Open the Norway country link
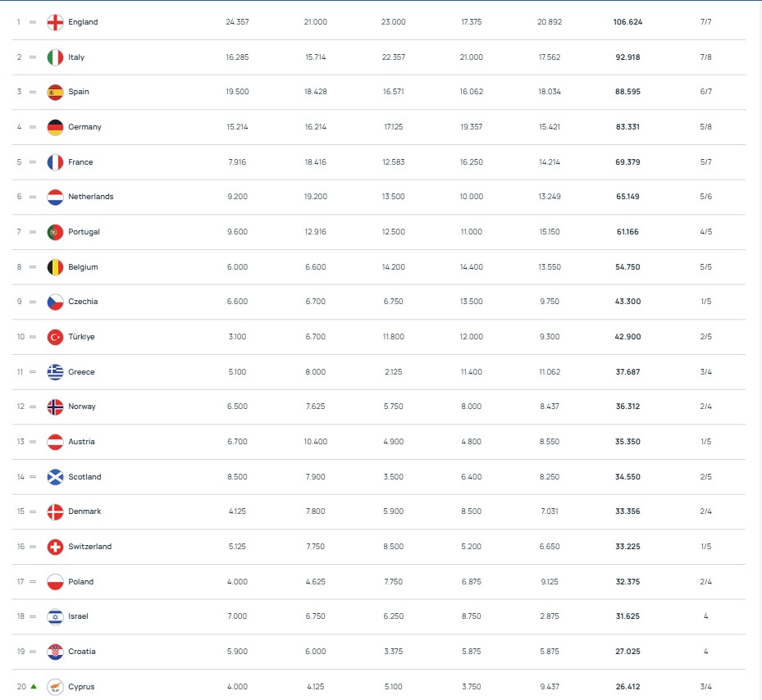The width and height of the screenshot is (762, 700). (82, 407)
